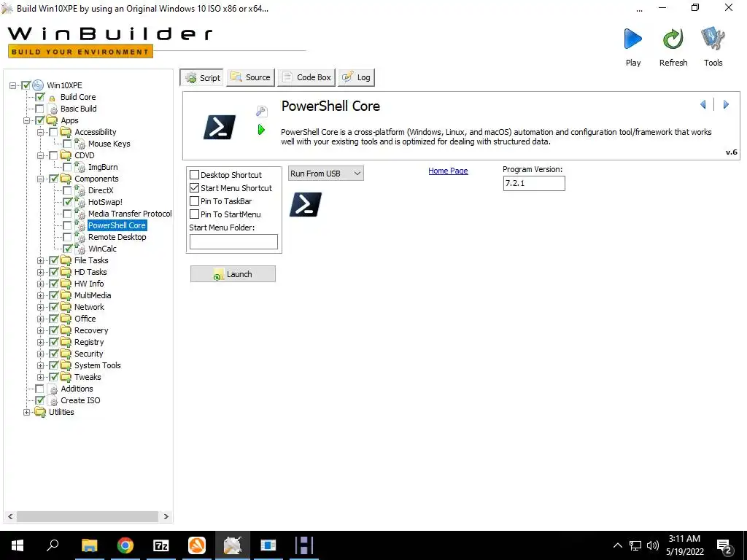Click the Start Menu Folder field

[233, 241]
